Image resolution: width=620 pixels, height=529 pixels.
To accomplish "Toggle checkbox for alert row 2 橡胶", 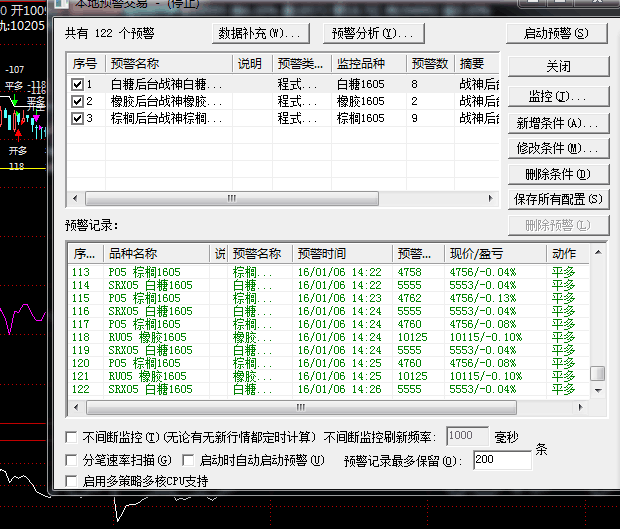I will tap(78, 101).
